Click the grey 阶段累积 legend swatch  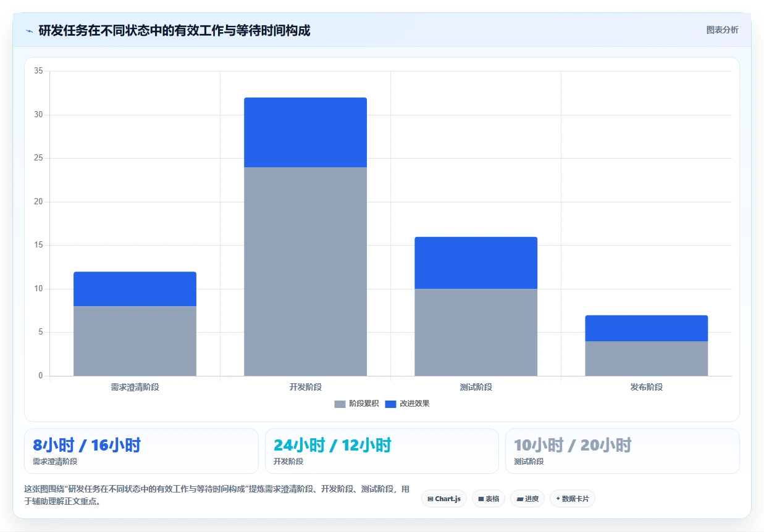coord(340,404)
